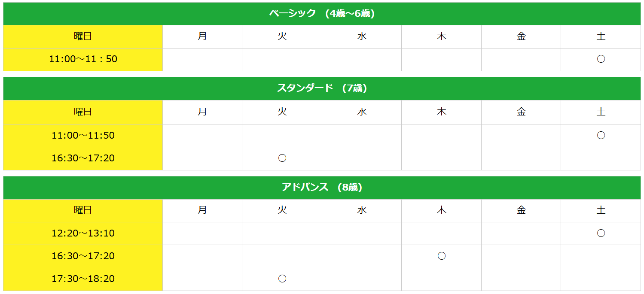Viewport: 644px width, 294px height.
Task: Click the 17:30〜18:20 time cell
Action: (83, 279)
